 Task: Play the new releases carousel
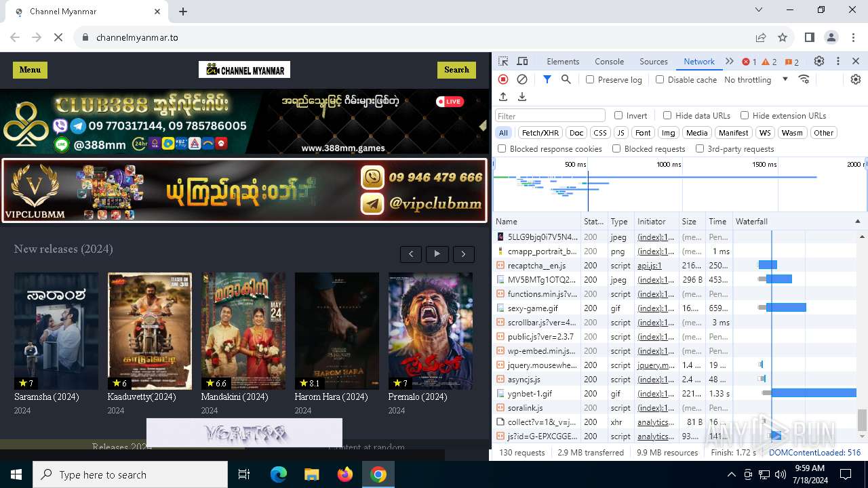(x=437, y=254)
